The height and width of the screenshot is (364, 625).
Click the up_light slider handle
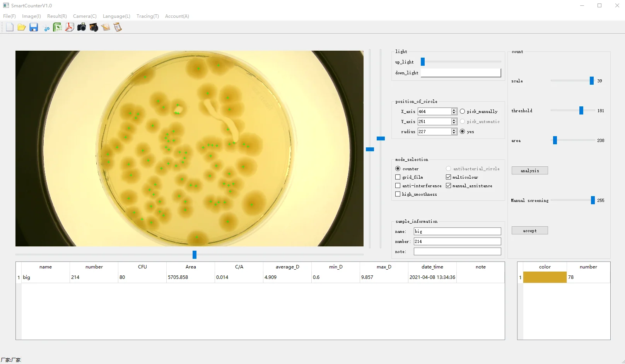423,62
